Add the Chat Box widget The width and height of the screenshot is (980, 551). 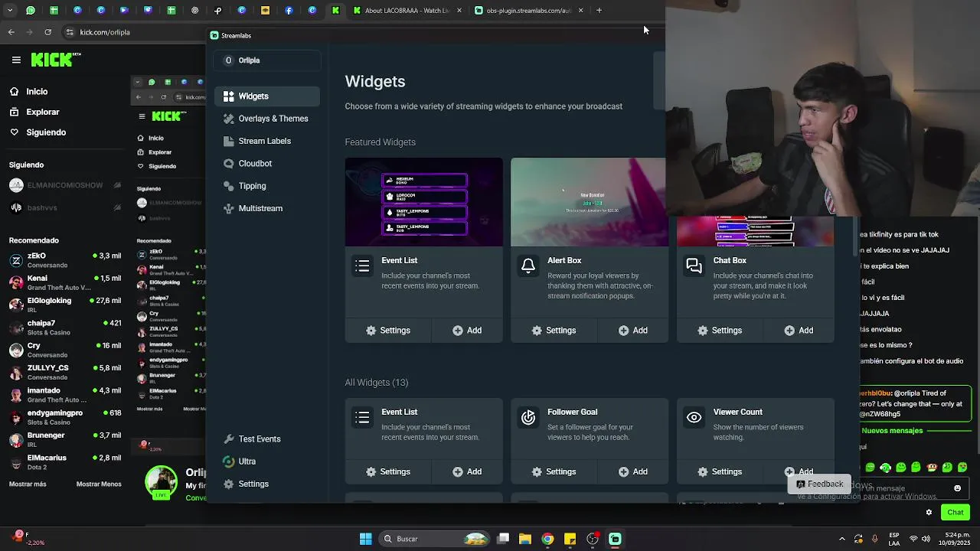coord(799,331)
